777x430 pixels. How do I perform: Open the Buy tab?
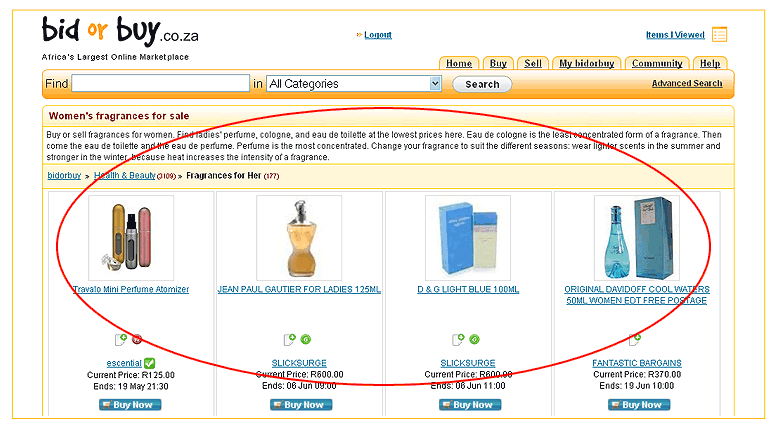point(498,63)
